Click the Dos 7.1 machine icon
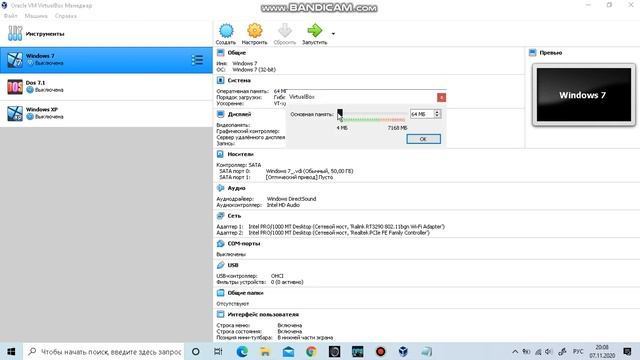The image size is (640, 360). [x=15, y=87]
